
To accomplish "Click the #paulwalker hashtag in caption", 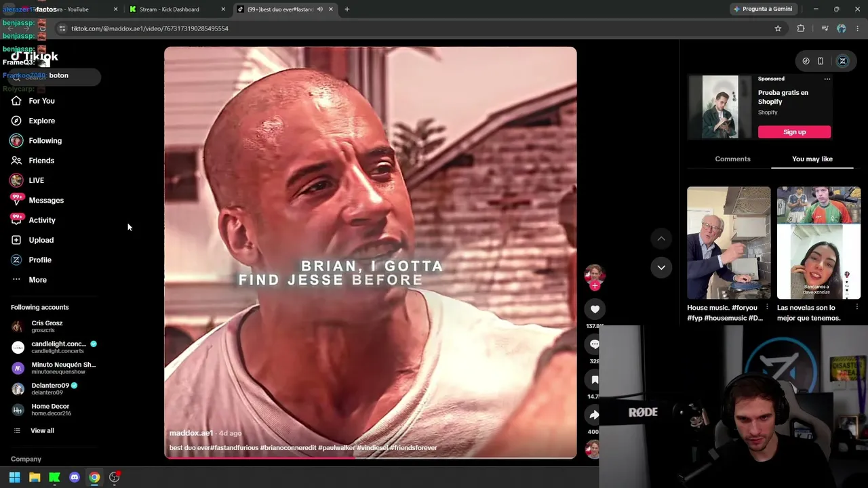I will (336, 448).
